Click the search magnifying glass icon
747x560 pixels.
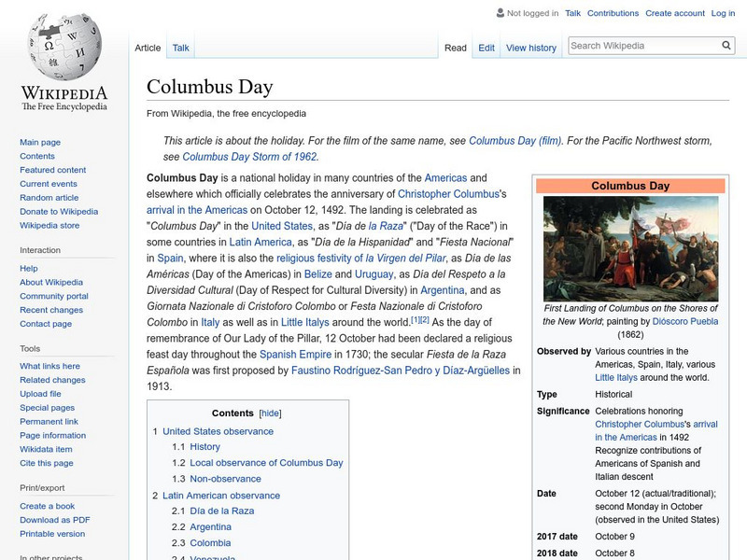tap(726, 44)
